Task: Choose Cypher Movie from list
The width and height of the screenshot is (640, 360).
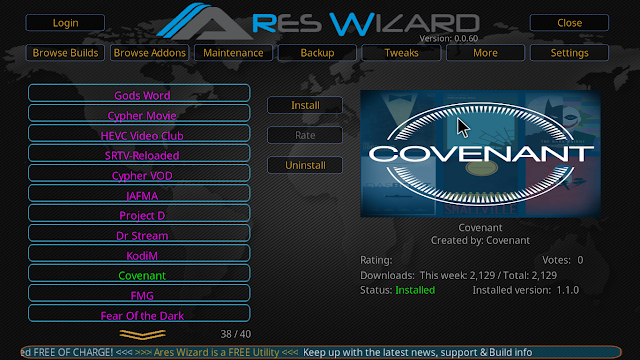Action: [x=139, y=113]
